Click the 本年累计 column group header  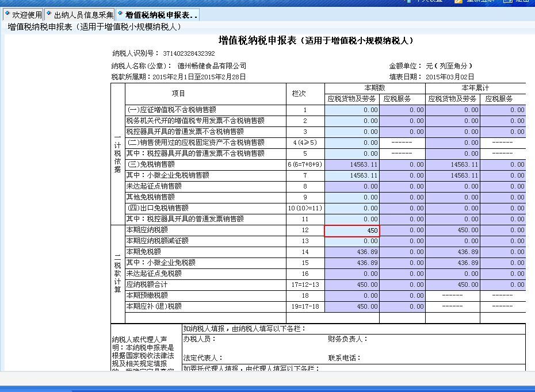coord(475,88)
